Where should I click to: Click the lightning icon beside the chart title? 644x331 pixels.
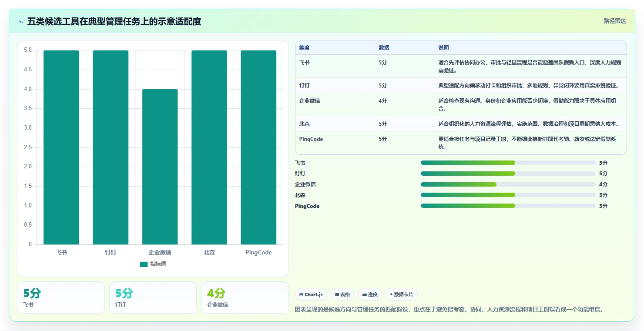tap(20, 22)
